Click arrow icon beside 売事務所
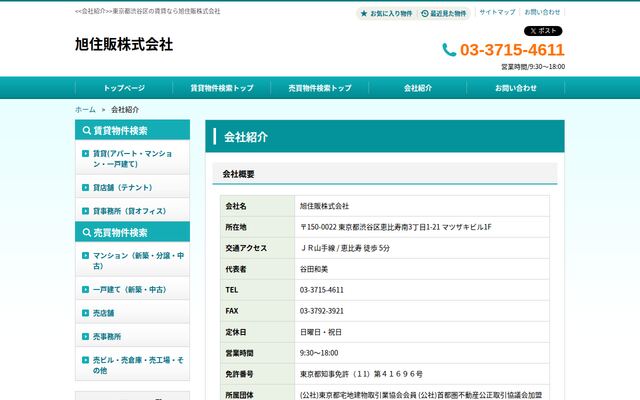This screenshot has height=400, width=640. coord(85,336)
